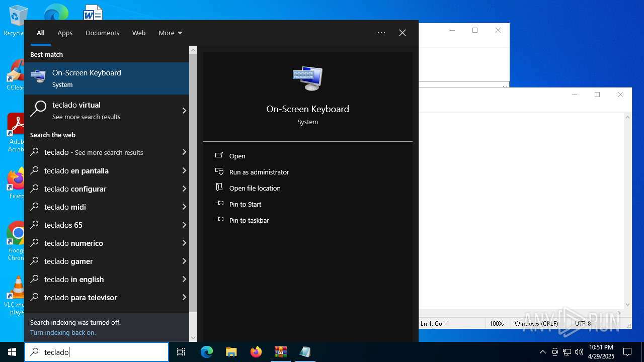This screenshot has width=644, height=362.
Task: Expand the teclado en pantalla suggestion arrow
Action: (184, 170)
